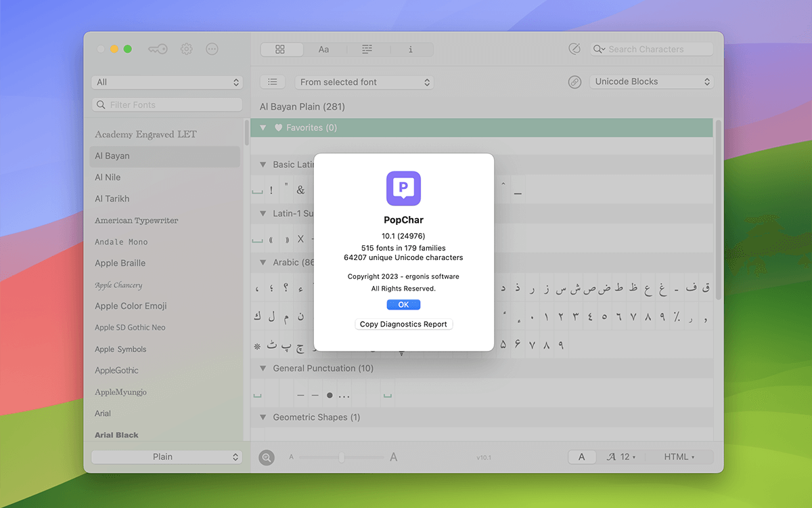812x508 pixels.
Task: Open the ellipsis more-options menu
Action: click(x=212, y=49)
